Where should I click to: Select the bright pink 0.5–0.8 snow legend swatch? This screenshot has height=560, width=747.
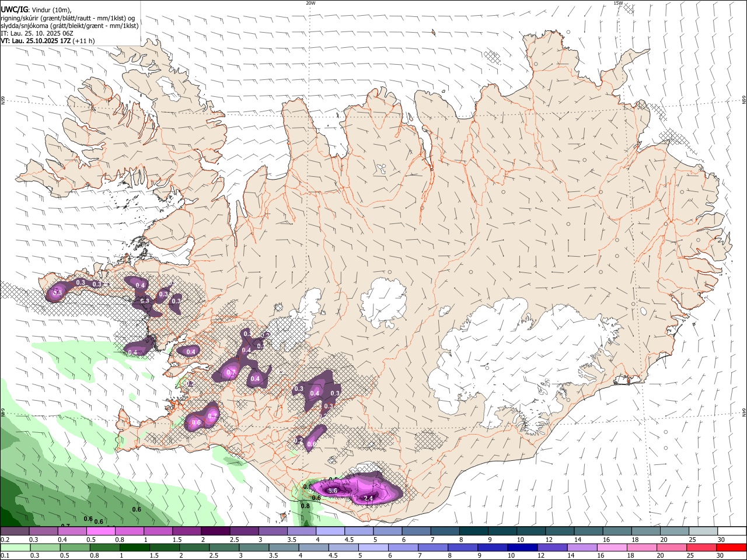101,531
